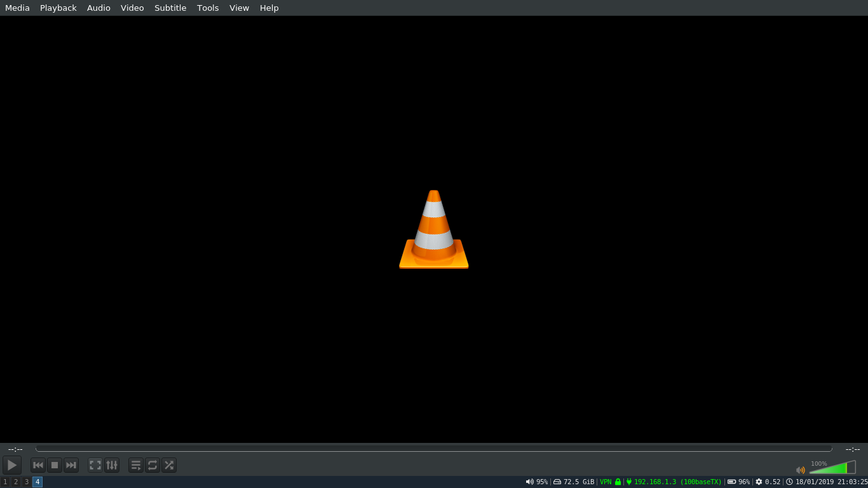This screenshot has height=488, width=868.
Task: Switch to workspace 1
Action: pos(5,482)
